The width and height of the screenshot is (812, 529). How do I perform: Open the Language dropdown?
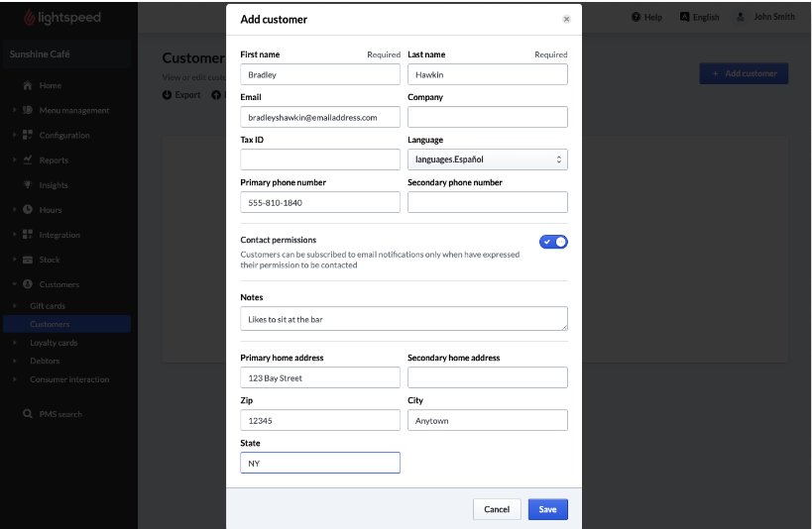[x=487, y=159]
